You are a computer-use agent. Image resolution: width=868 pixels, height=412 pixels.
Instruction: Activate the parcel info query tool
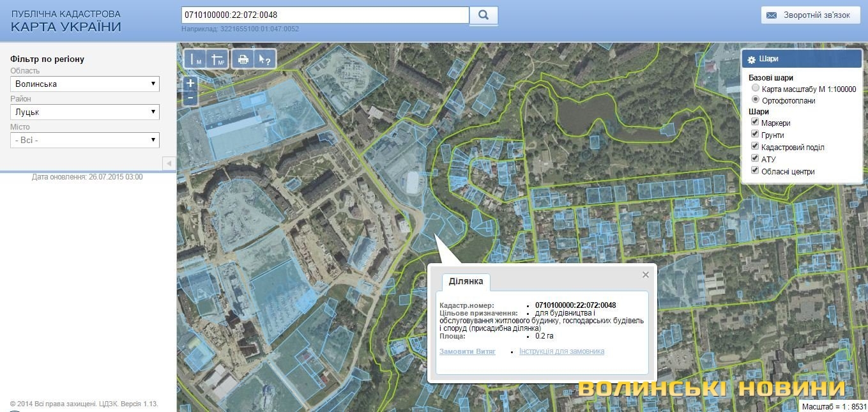point(264,59)
